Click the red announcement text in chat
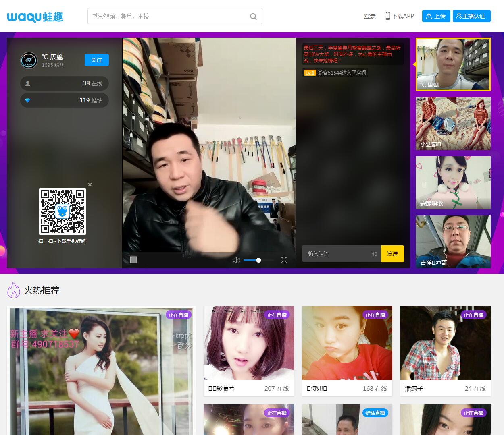Screen dimensions: 504x435 (352, 54)
